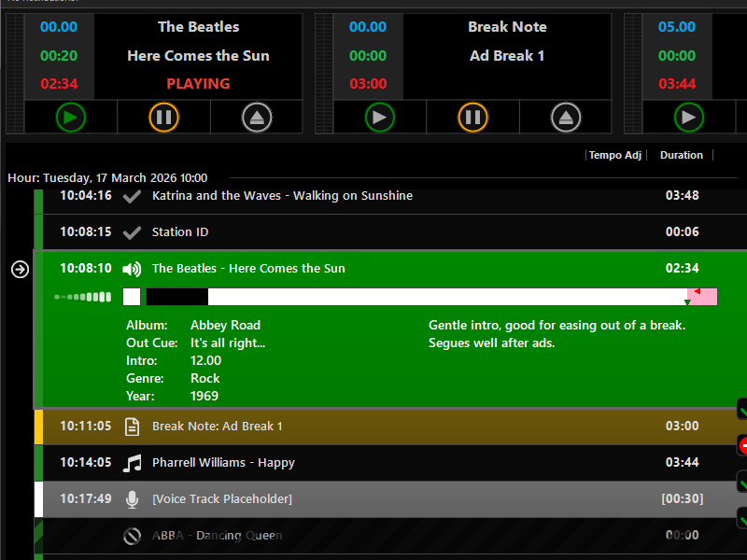Screen dimensions: 747x560
Task: Select the Katrina and the Waves log row
Action: click(390, 201)
